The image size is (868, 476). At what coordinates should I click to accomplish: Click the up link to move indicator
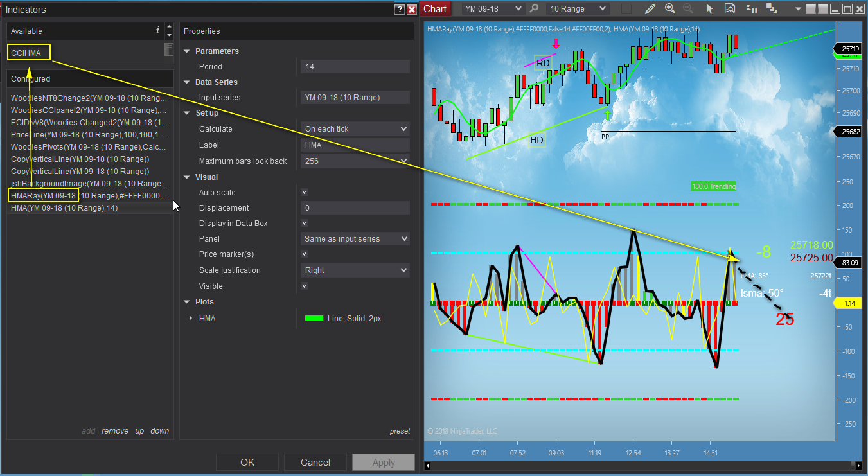[139, 431]
